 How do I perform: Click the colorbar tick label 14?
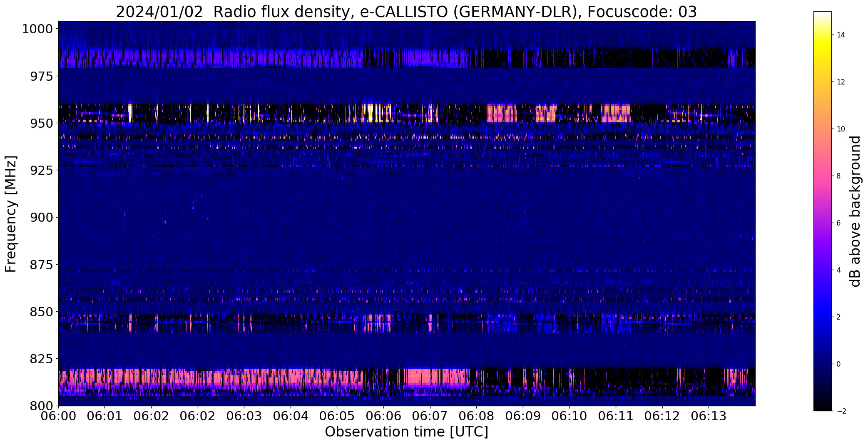[841, 35]
